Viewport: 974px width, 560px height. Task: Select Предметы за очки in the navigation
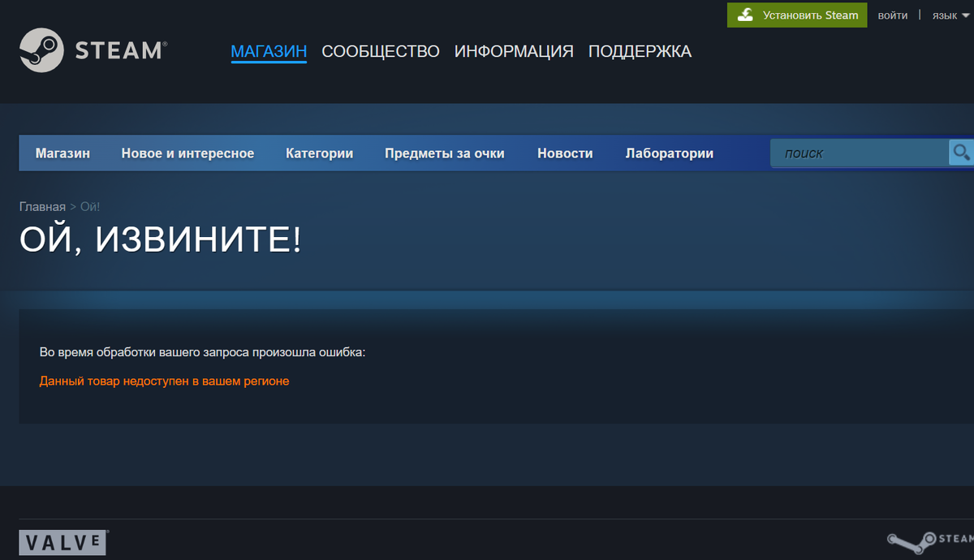click(x=445, y=153)
